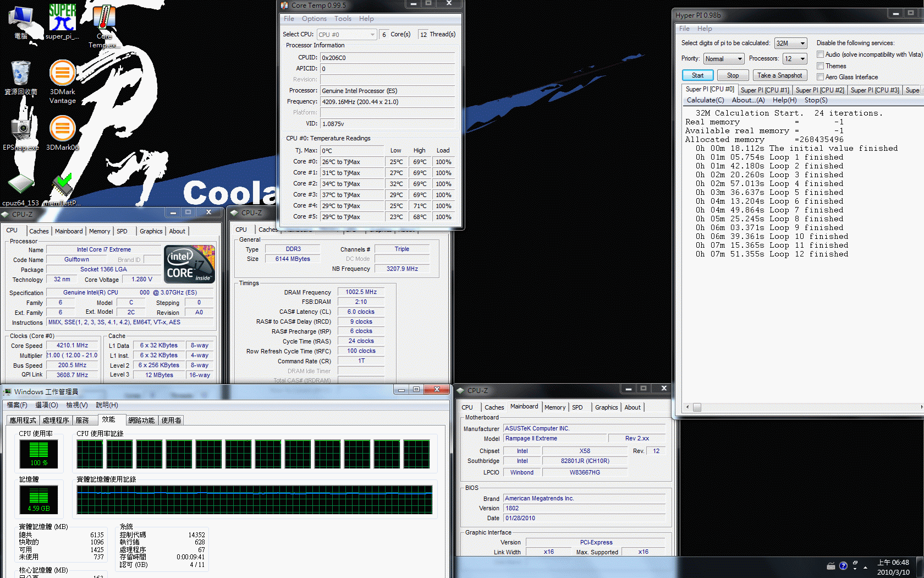Launch 3DMark06 desktop shortcut
Image resolution: width=924 pixels, height=578 pixels.
(62, 133)
